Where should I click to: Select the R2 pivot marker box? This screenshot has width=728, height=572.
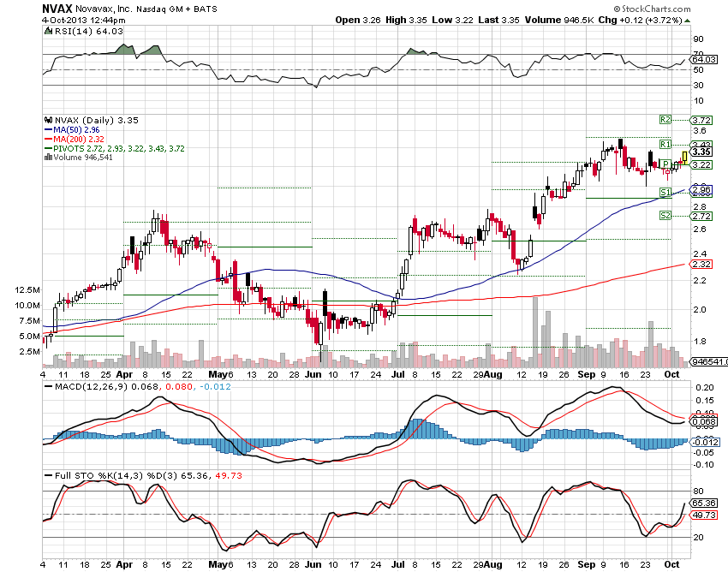[665, 119]
